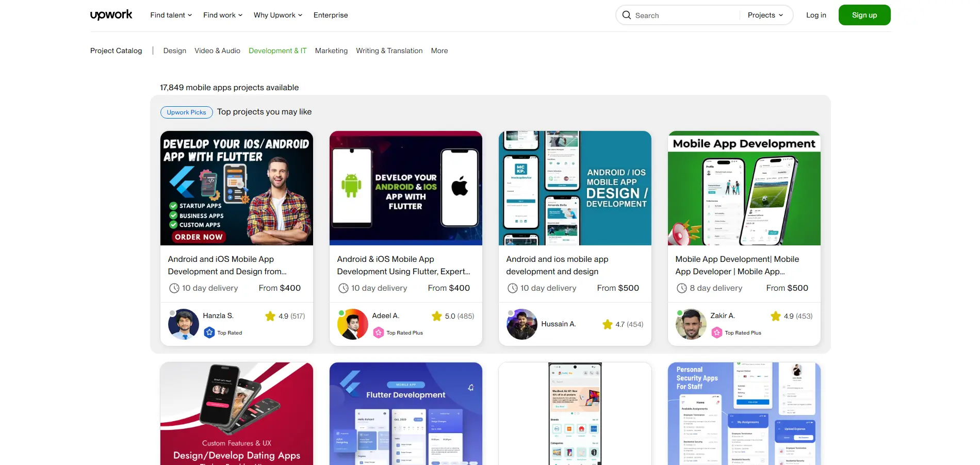The image size is (980, 465).
Task: Open the Find talent dropdown
Action: (x=170, y=15)
